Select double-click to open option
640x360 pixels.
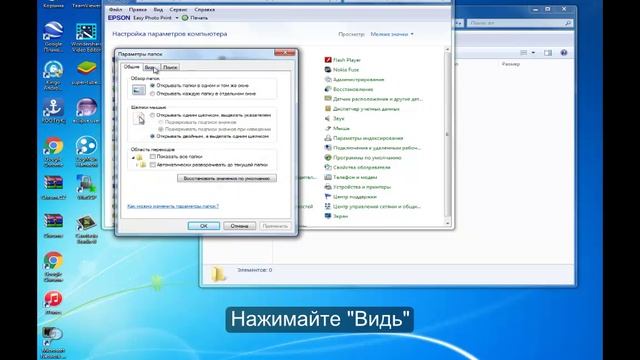point(152,136)
